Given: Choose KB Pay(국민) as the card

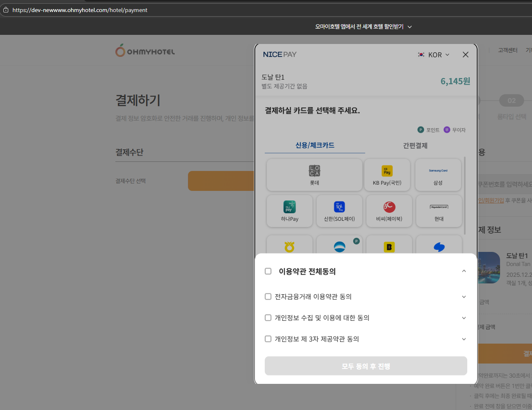Looking at the screenshot, I should coord(387,175).
